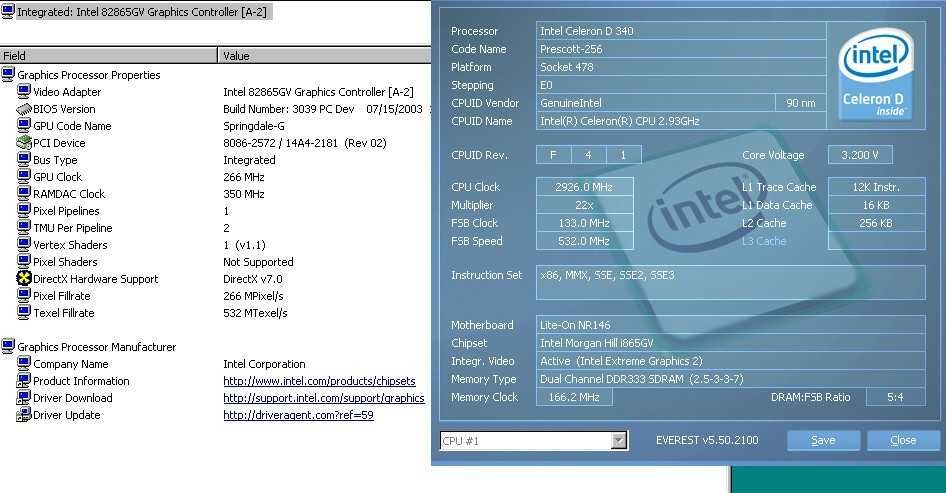The height and width of the screenshot is (493, 946).
Task: Open the support.intel.com/support/graphics link
Action: (324, 398)
